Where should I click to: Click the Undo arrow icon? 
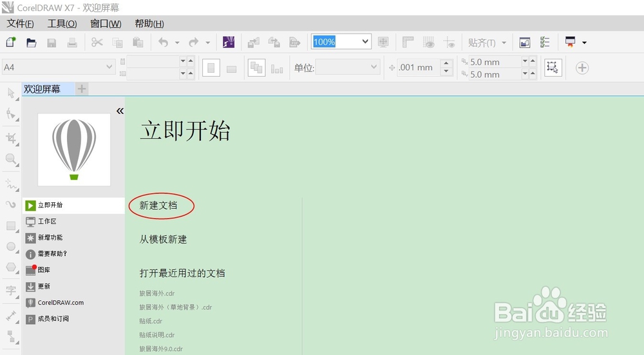click(x=164, y=43)
